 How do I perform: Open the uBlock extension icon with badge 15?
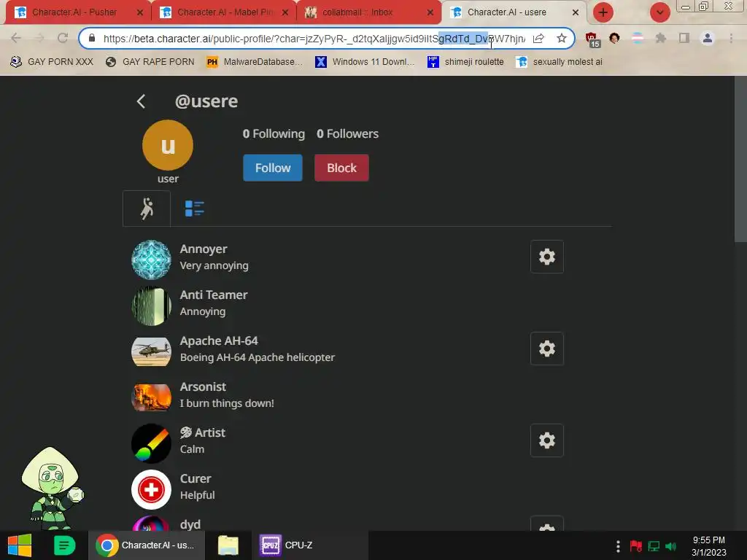point(592,39)
